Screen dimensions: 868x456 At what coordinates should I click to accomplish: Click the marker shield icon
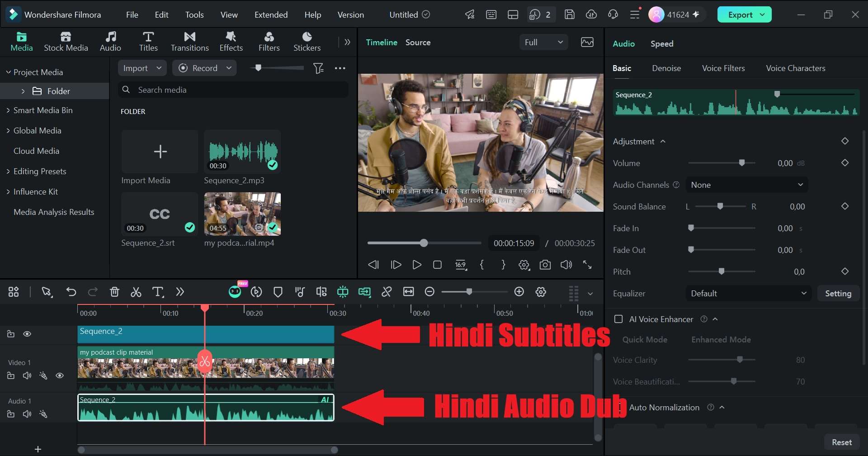click(x=278, y=292)
